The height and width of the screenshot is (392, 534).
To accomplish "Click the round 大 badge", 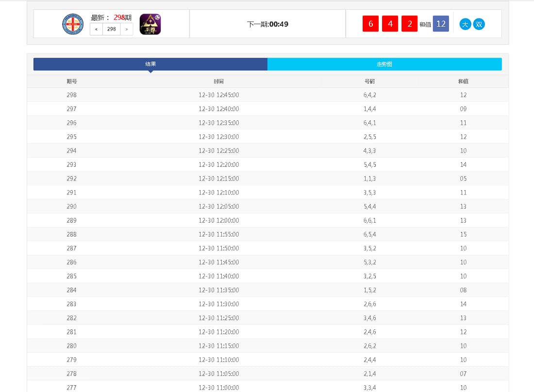I will pos(465,24).
